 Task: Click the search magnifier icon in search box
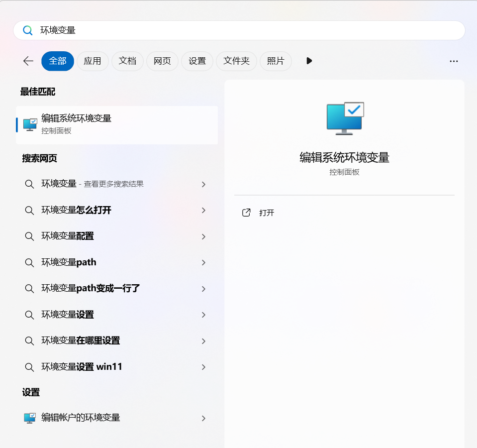click(28, 30)
